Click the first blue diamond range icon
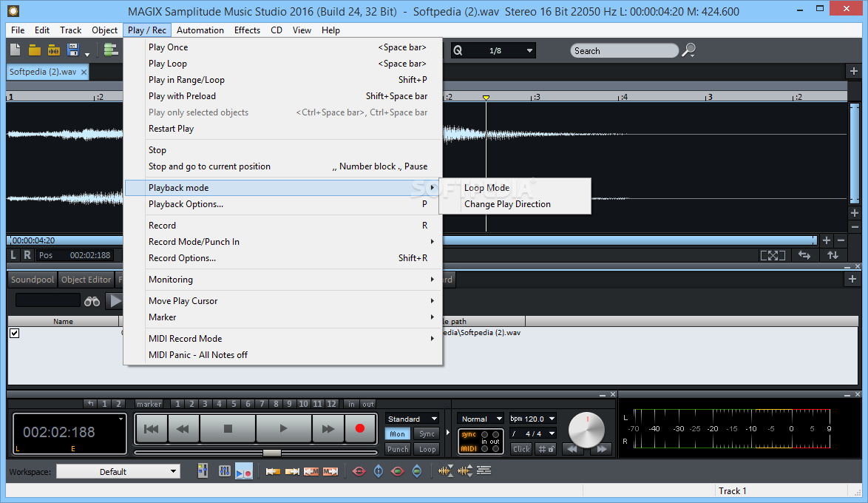 (x=379, y=471)
